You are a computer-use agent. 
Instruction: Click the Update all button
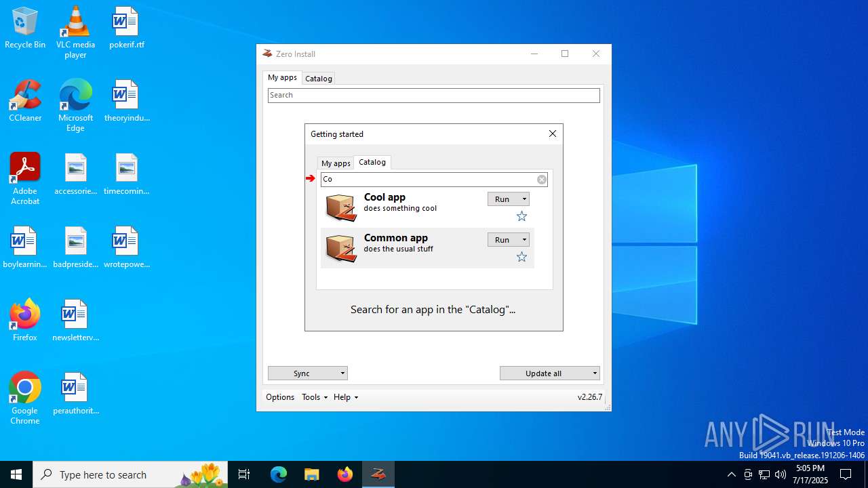click(x=545, y=373)
